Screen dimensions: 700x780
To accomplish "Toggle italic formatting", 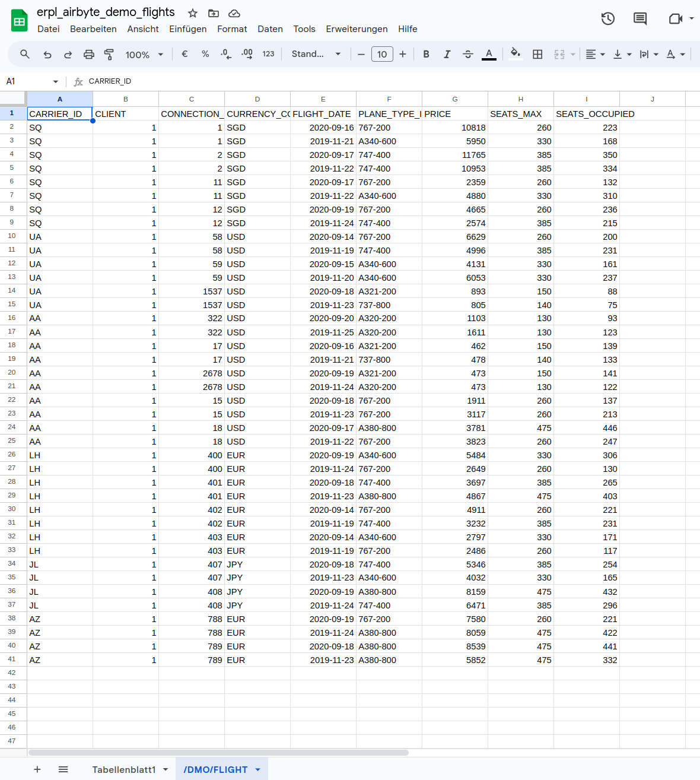I will tap(447, 54).
